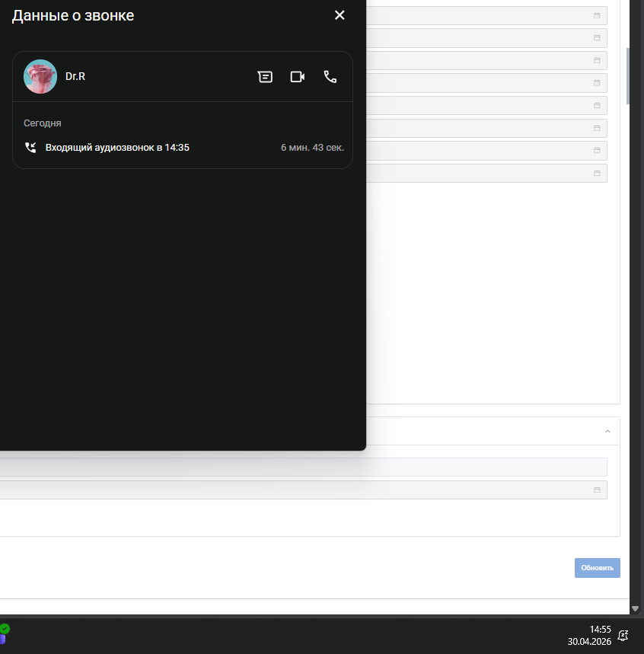The image size is (644, 654).
Task: Open calendar icon of topmost date field
Action: pos(597,15)
